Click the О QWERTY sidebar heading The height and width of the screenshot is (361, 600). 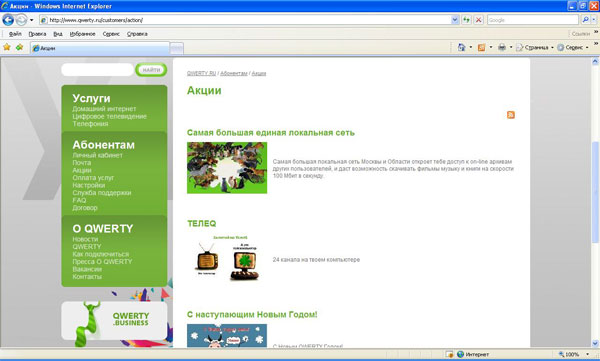[x=103, y=229]
